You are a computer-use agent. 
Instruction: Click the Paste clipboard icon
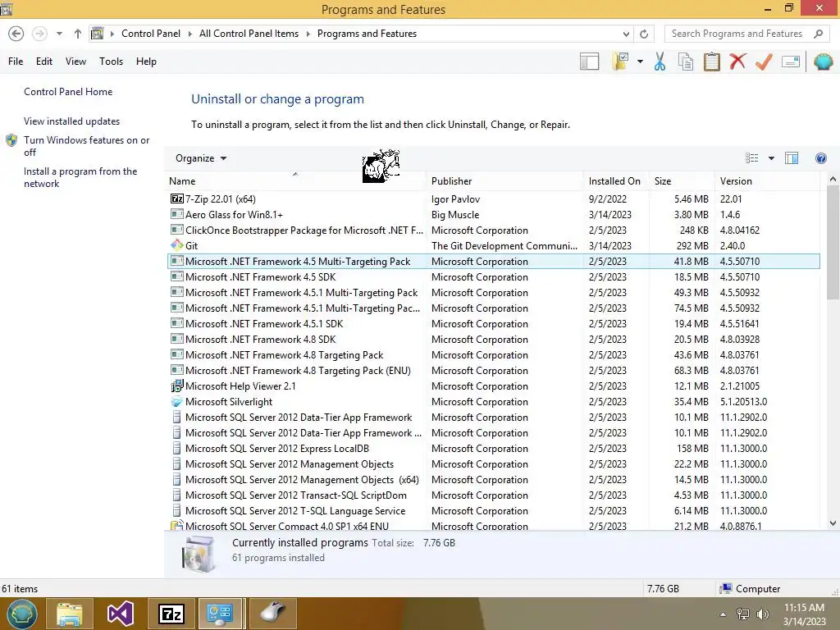pyautogui.click(x=711, y=62)
